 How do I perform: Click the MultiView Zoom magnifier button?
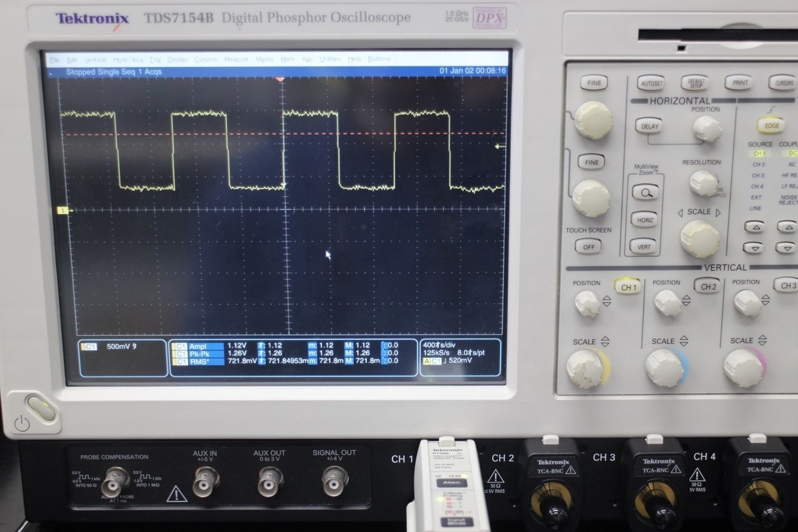[x=645, y=192]
